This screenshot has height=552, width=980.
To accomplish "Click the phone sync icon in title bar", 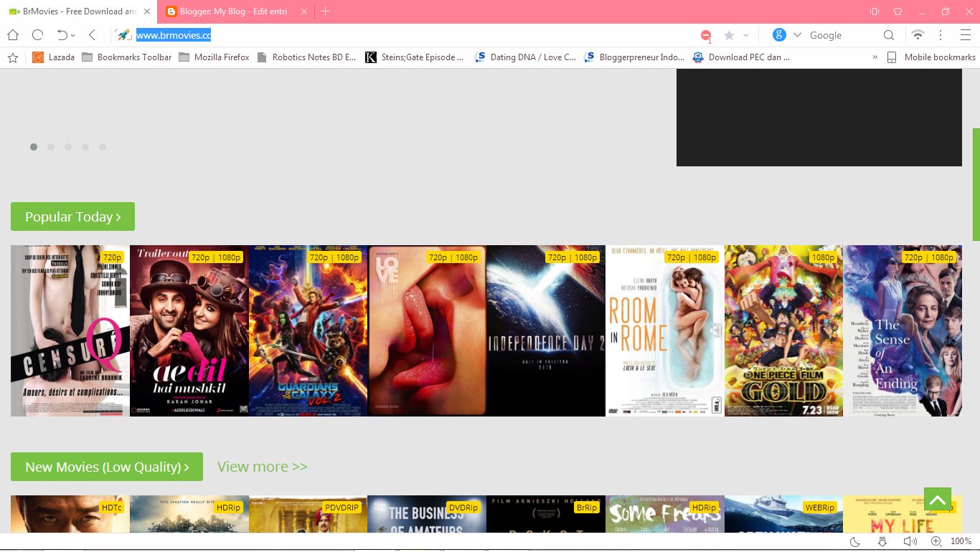I will tap(875, 11).
